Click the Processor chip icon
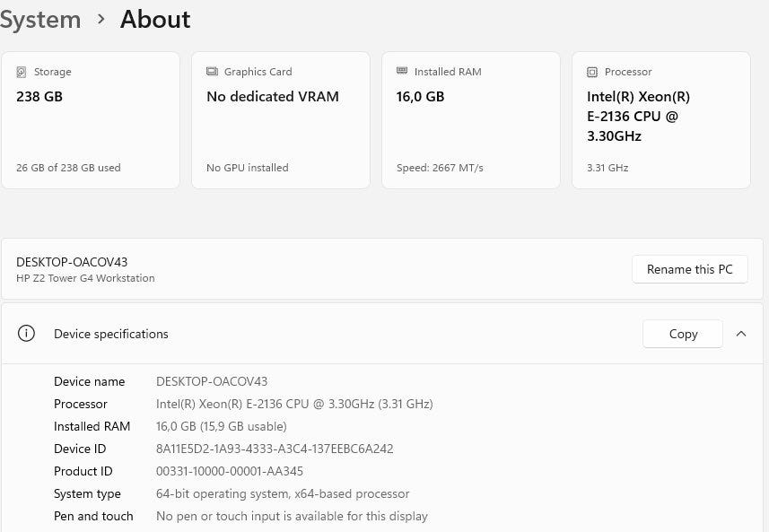Viewport: 769px width, 532px height. pyautogui.click(x=592, y=72)
